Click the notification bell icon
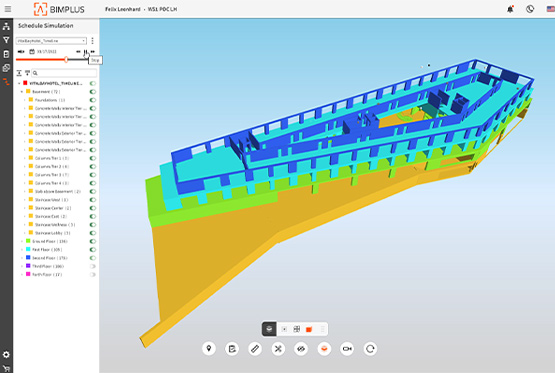The height and width of the screenshot is (373, 555). (510, 9)
